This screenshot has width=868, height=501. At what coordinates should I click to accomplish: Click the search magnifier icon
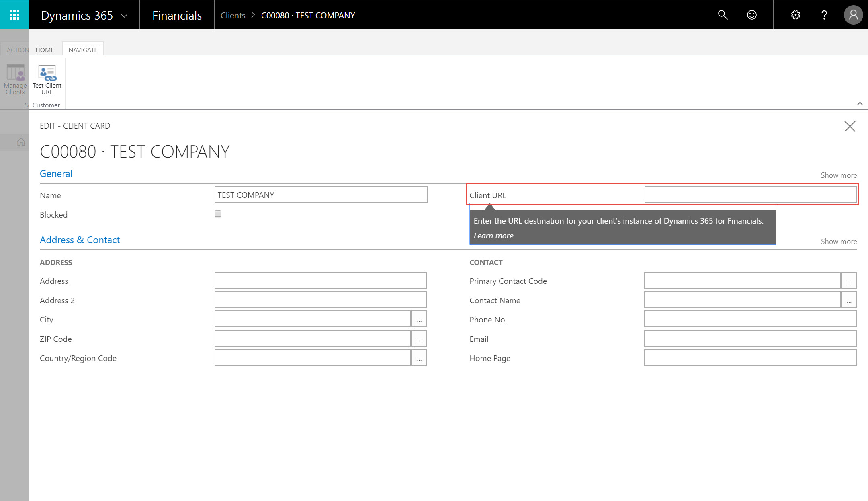[x=723, y=15]
